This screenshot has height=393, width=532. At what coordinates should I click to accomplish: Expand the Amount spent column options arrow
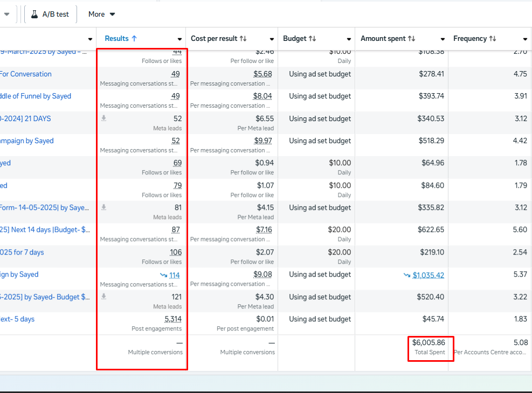(443, 39)
